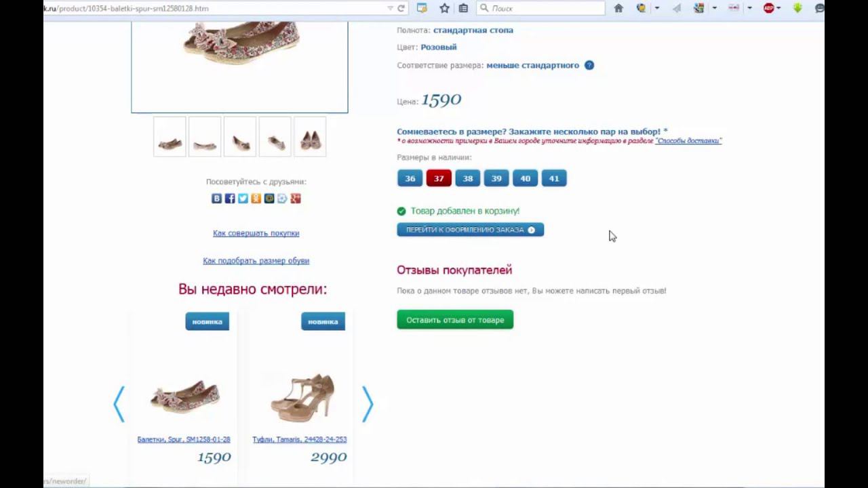Viewport: 868px width, 488px height.
Task: View the last product thumbnail image
Action: point(310,137)
